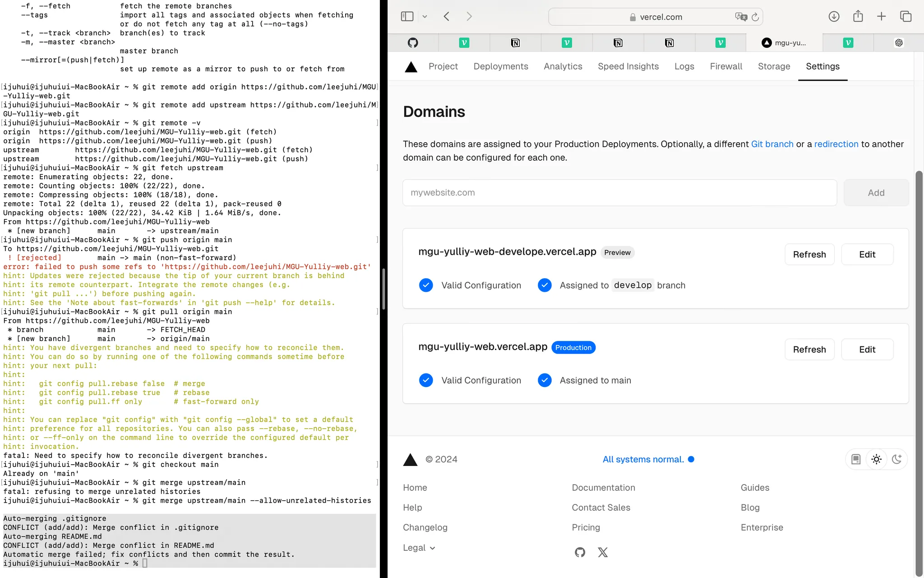Image resolution: width=924 pixels, height=578 pixels.
Task: Click the Share icon in Safari toolbar
Action: pyautogui.click(x=858, y=17)
